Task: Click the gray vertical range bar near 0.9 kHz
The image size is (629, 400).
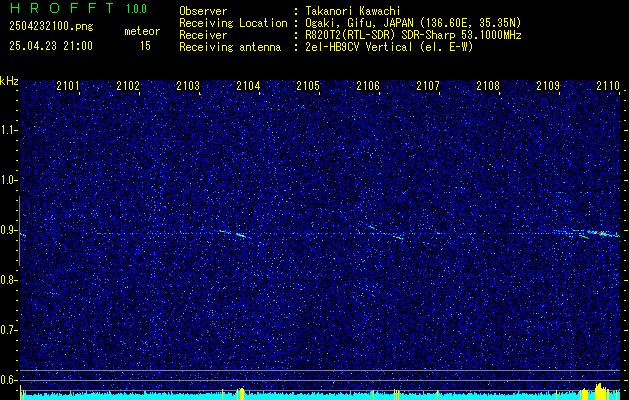Action: click(19, 231)
